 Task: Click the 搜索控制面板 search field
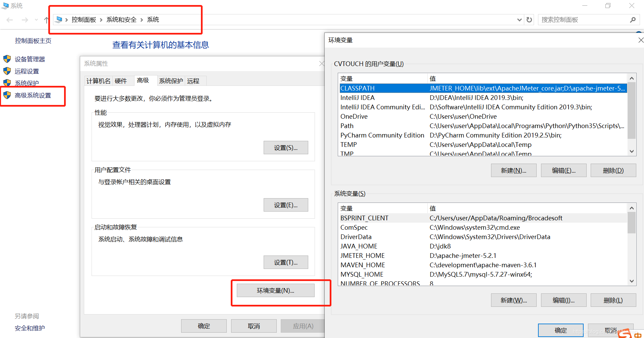577,19
